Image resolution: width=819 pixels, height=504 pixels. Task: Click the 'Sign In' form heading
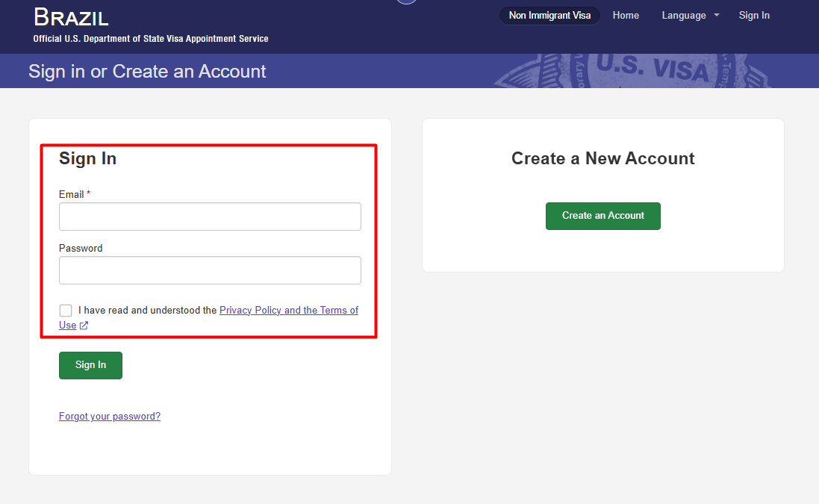pyautogui.click(x=87, y=158)
